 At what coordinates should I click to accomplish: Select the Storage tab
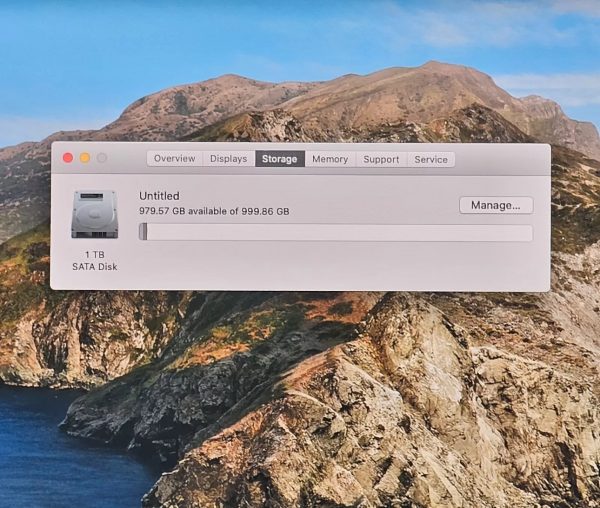click(280, 159)
